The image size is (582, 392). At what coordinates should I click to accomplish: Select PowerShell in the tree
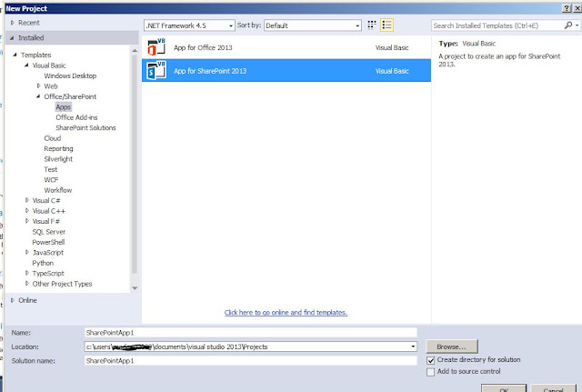tap(48, 242)
